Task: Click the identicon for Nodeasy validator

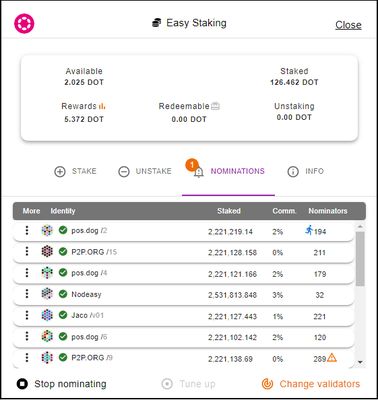Action: point(47,294)
